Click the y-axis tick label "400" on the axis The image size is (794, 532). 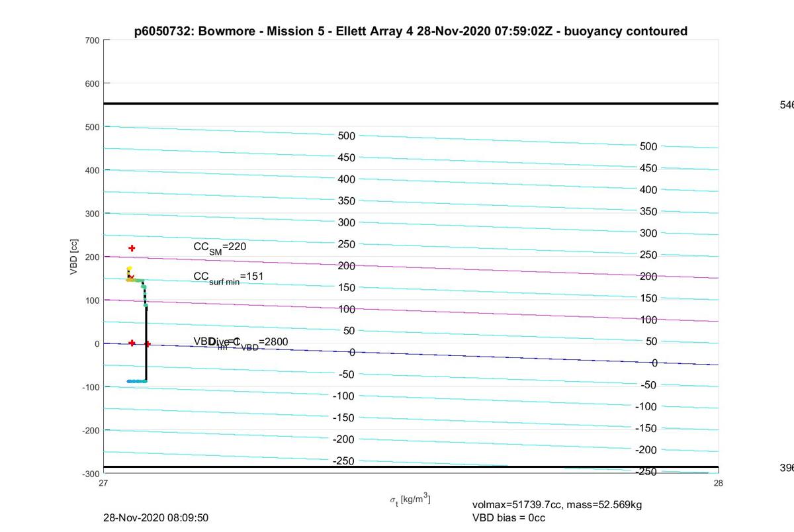pyautogui.click(x=92, y=170)
